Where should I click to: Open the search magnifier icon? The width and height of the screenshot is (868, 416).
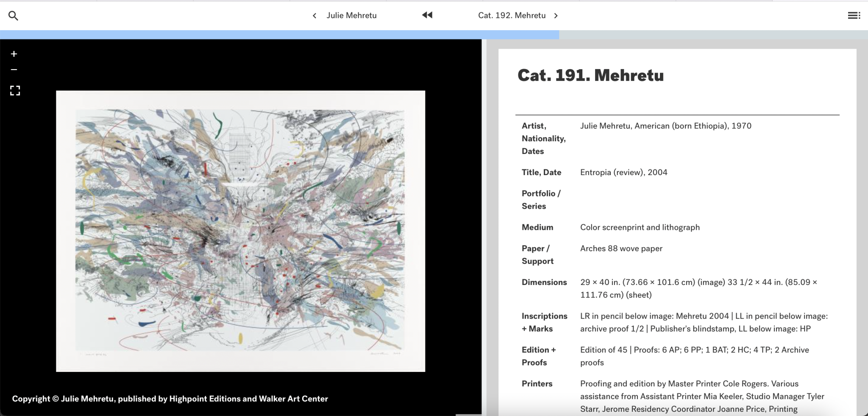(13, 16)
